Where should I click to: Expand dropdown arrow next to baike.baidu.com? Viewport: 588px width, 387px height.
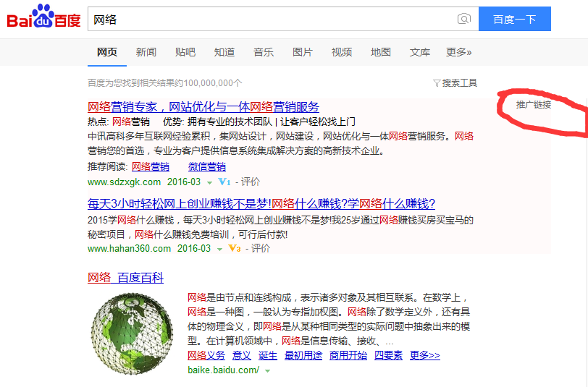[x=267, y=370]
